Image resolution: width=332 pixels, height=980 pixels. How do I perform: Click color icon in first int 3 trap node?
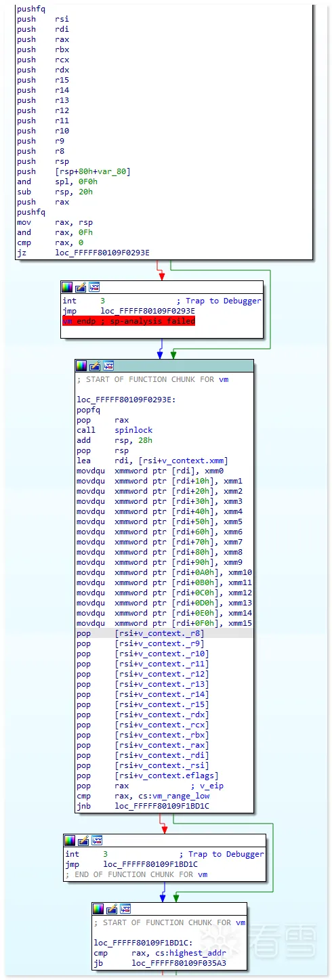67,287
